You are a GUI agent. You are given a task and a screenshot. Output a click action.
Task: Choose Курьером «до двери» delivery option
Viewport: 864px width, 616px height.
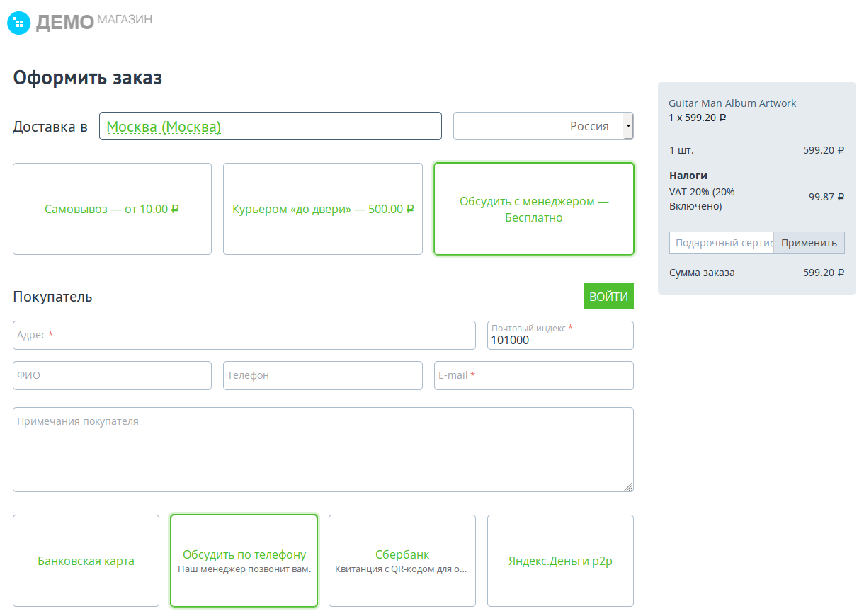[323, 209]
